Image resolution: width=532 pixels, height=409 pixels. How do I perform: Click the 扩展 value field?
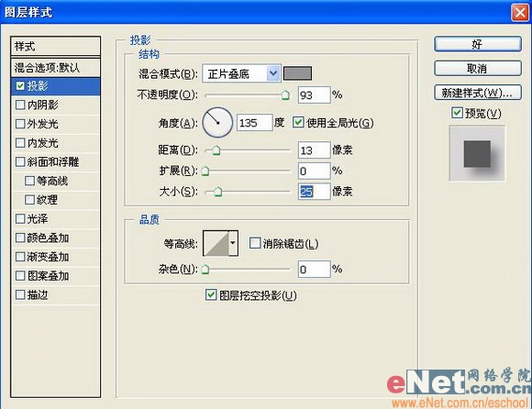tap(315, 171)
